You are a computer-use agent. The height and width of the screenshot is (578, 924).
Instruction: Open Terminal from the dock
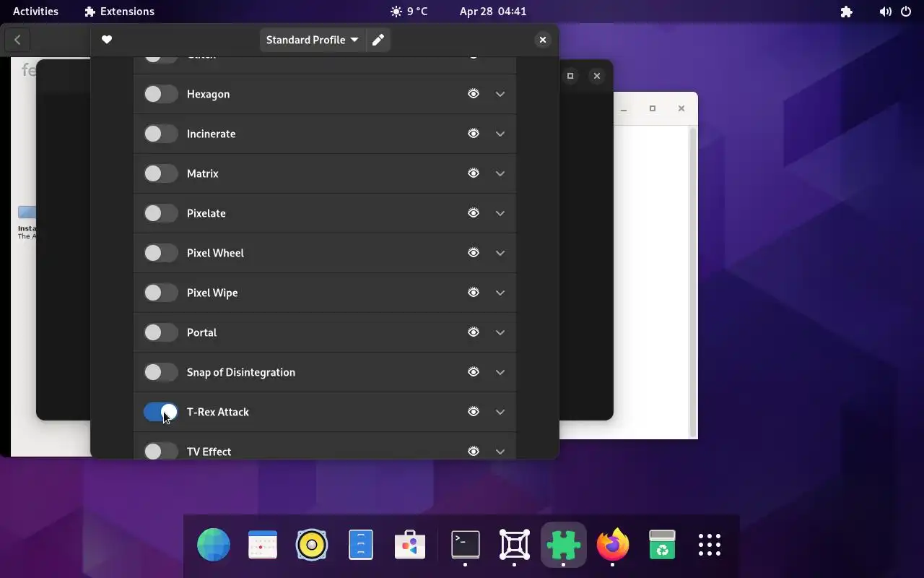[466, 545]
